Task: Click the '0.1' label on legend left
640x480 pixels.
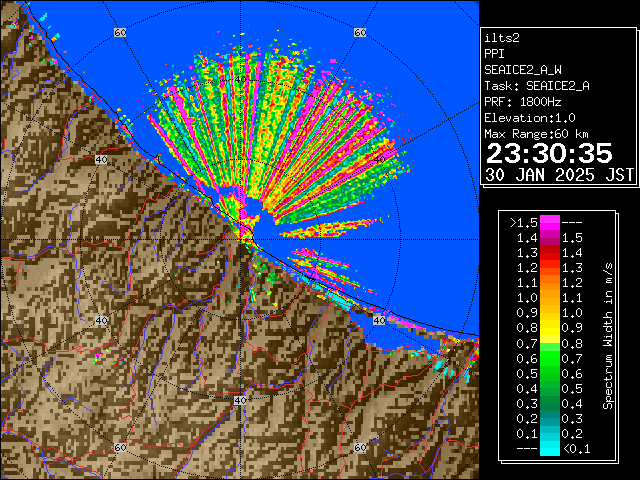Action: 527,433
